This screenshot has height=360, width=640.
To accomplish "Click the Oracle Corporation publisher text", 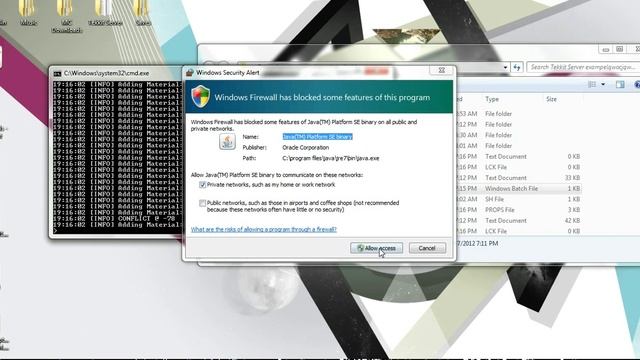I will (305, 147).
